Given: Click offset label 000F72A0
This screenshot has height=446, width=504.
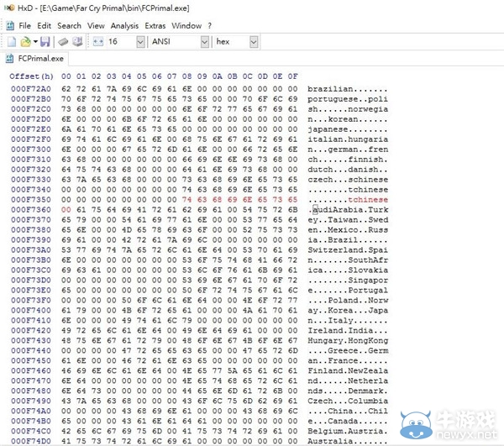Looking at the screenshot, I should tap(31, 89).
